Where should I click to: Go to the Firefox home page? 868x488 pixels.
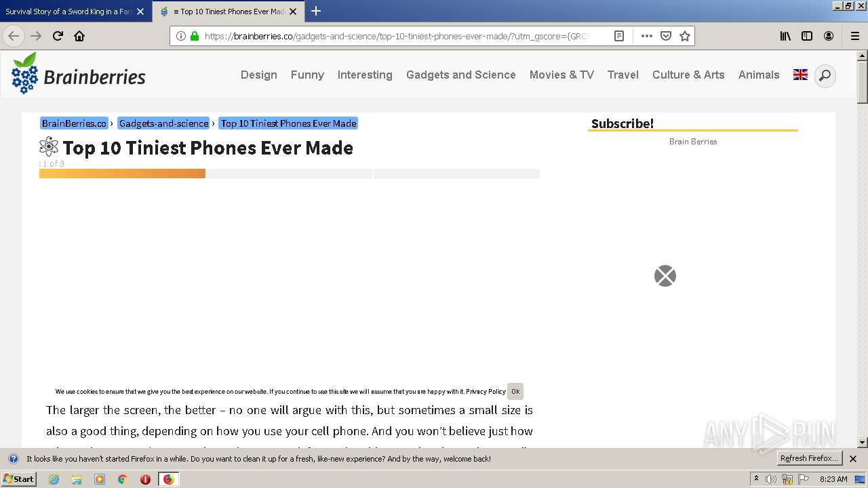click(79, 36)
